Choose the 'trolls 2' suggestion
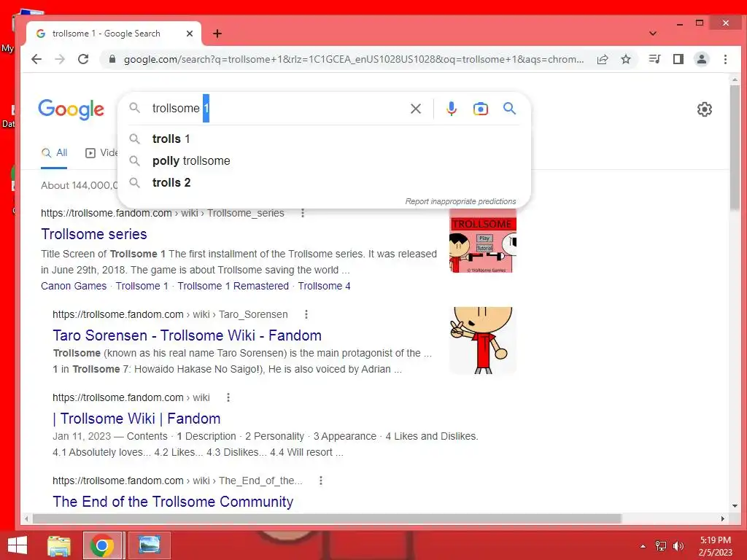Screen dimensions: 747x560 pyautogui.click(x=324, y=182)
